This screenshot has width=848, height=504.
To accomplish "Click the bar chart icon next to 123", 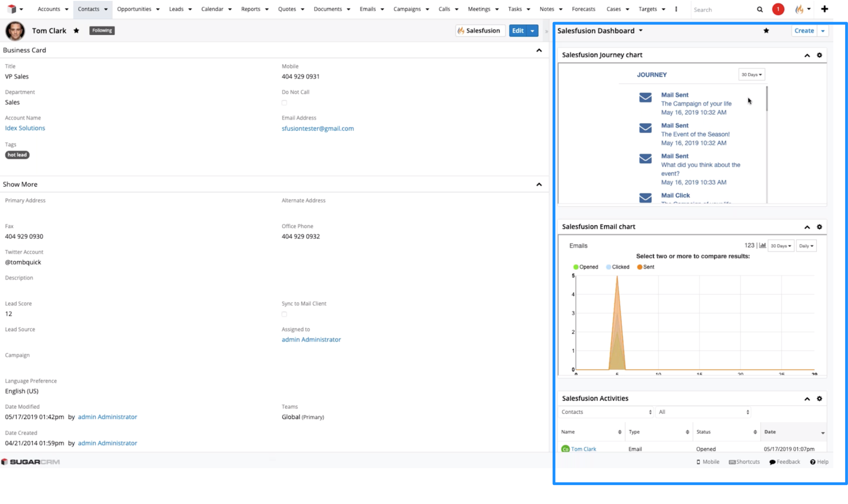I will pos(762,246).
